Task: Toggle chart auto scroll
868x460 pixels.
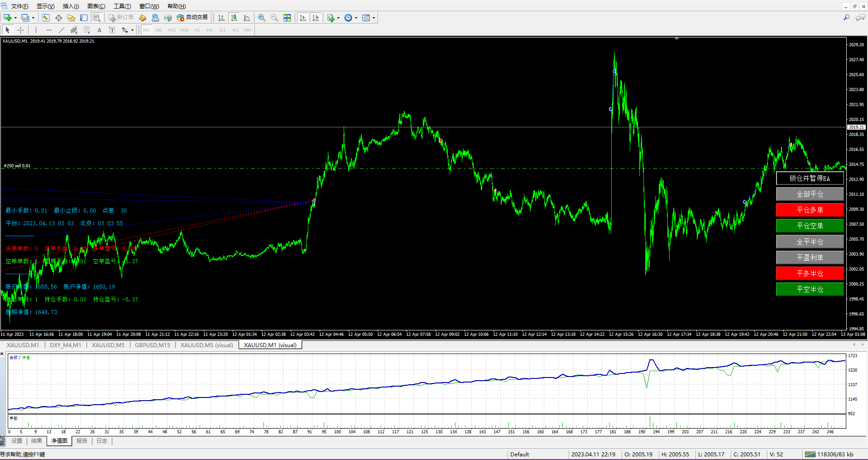Action: [303, 18]
